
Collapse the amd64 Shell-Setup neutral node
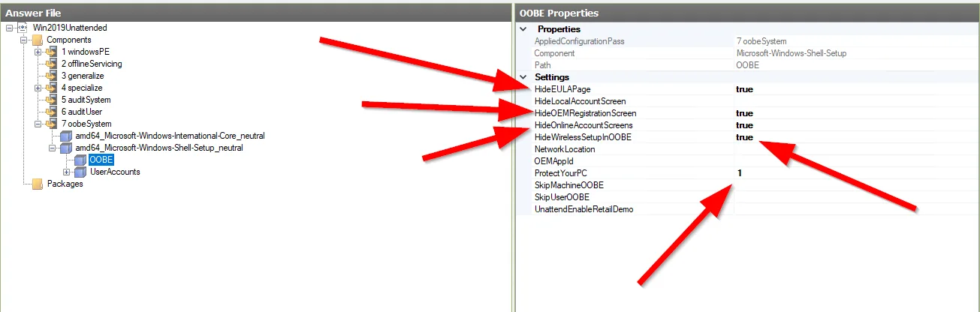point(53,148)
